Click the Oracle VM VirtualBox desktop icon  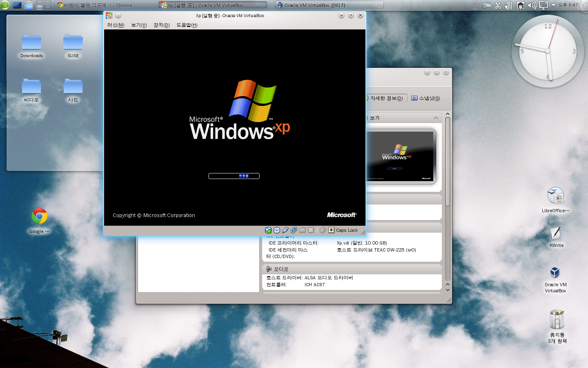point(555,279)
